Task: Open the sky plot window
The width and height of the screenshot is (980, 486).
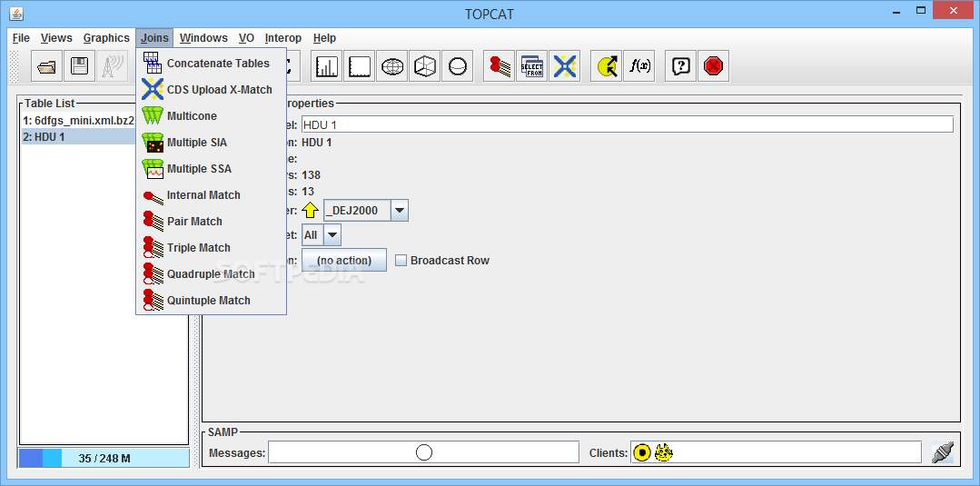Action: (x=391, y=66)
